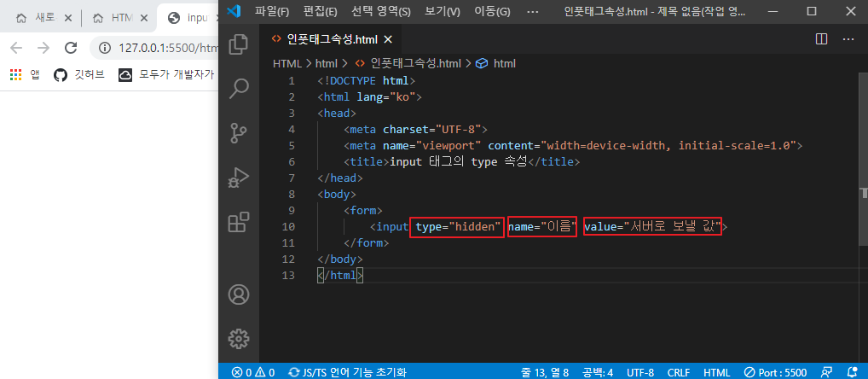Change indentation via 공백: 4
868x379 pixels.
point(598,372)
